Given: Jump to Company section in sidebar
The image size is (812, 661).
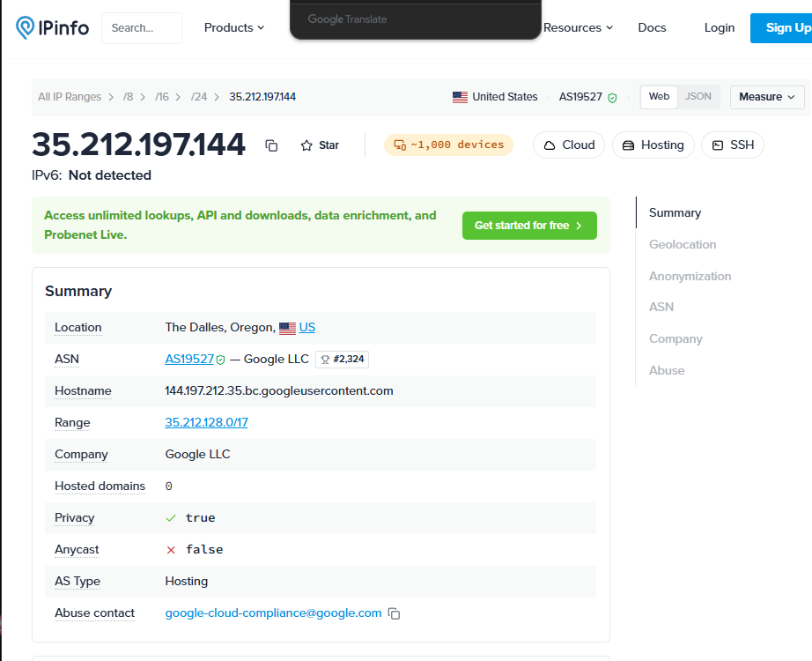Looking at the screenshot, I should (675, 339).
